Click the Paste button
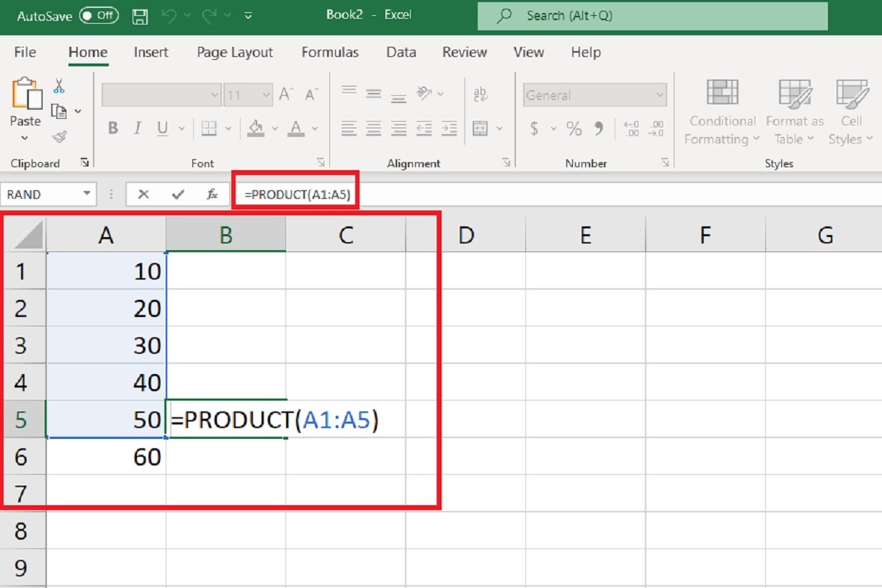 point(24,101)
